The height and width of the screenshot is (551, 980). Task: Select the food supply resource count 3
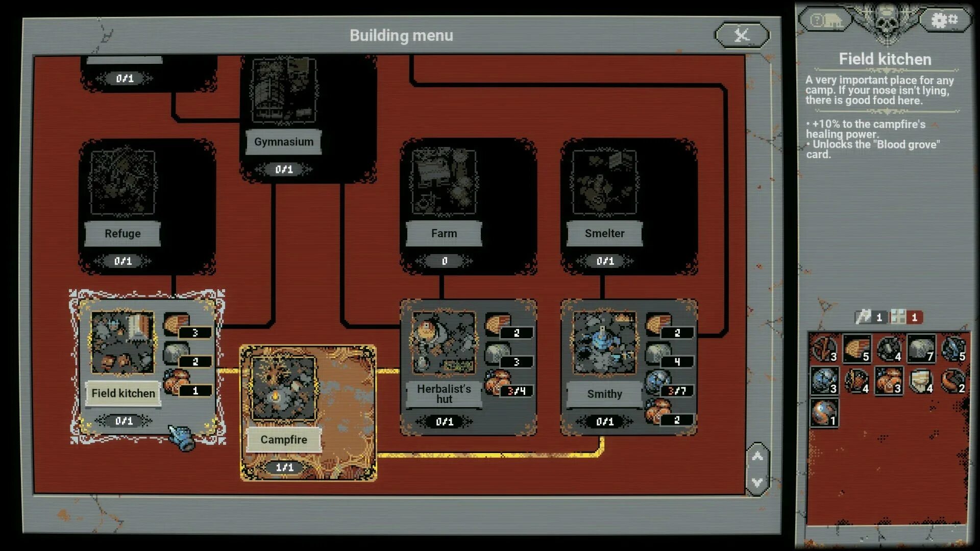pyautogui.click(x=888, y=381)
